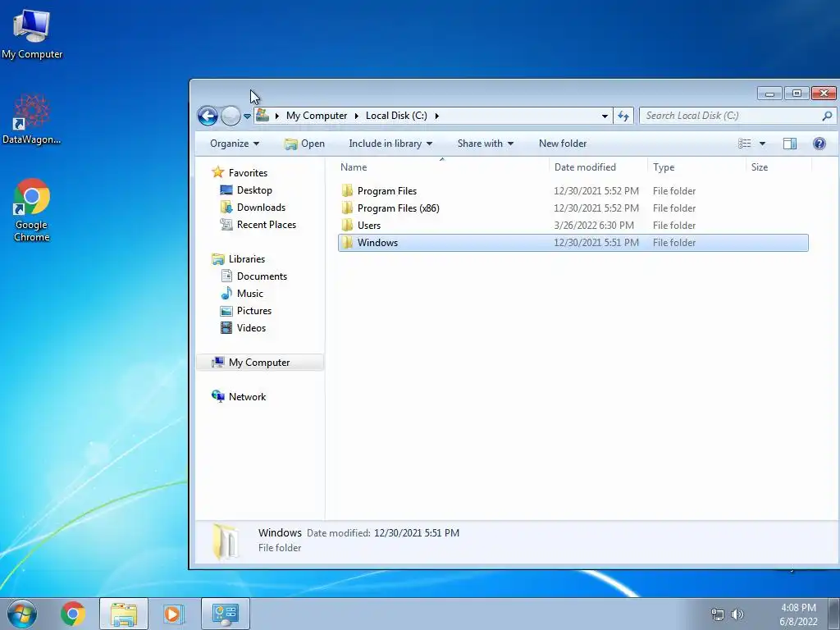Open Pictures library
This screenshot has width=840, height=630.
254,311
